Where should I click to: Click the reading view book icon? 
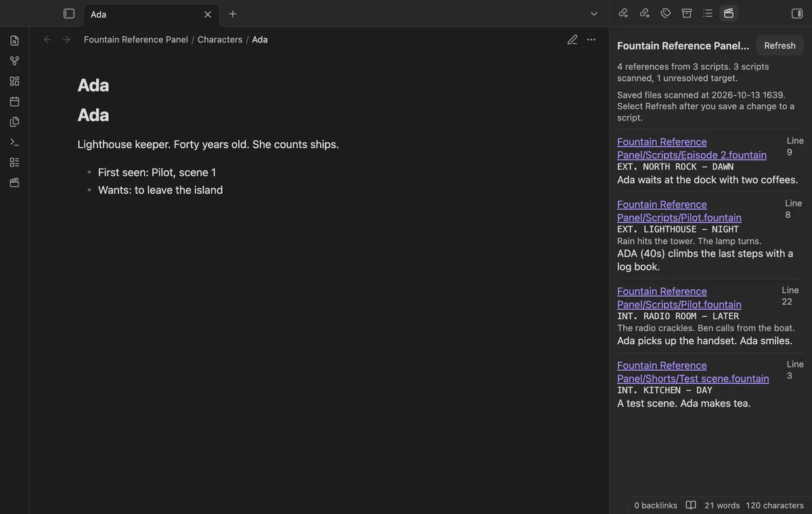[691, 505]
